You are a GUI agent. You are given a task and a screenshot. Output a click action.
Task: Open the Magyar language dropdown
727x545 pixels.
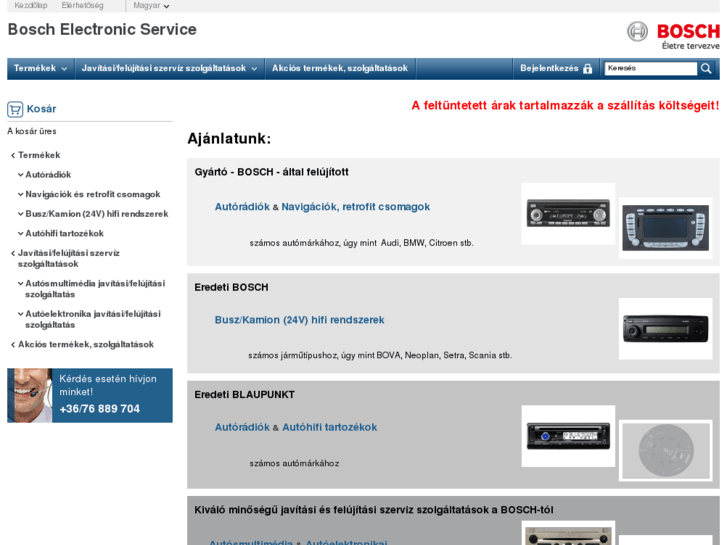tap(151, 6)
